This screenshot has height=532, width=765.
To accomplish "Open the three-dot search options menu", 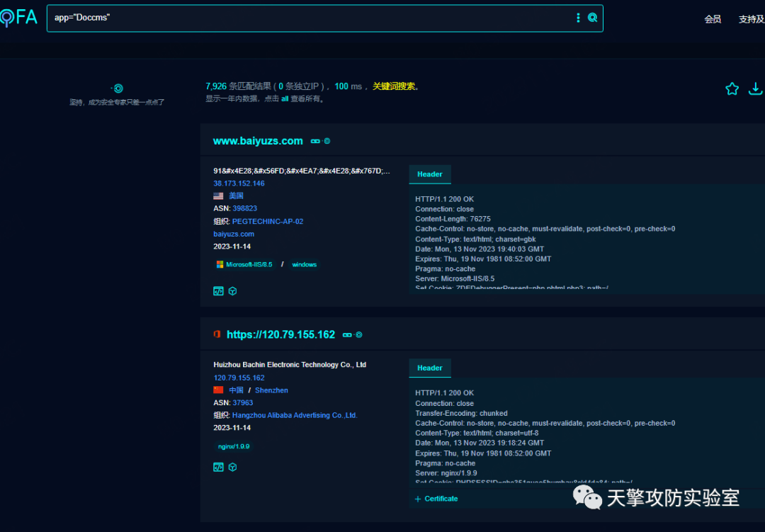I will 578,18.
